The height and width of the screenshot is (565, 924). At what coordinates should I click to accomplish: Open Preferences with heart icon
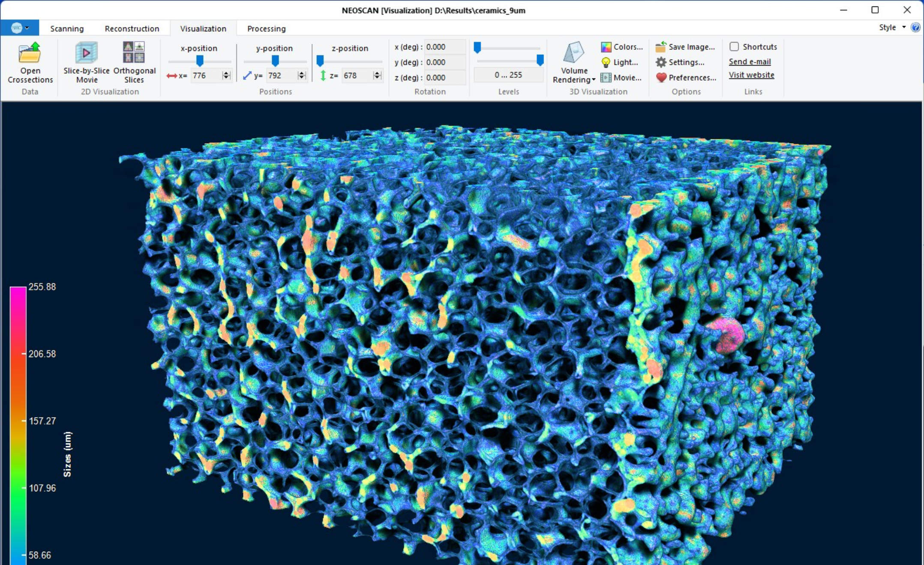(686, 78)
